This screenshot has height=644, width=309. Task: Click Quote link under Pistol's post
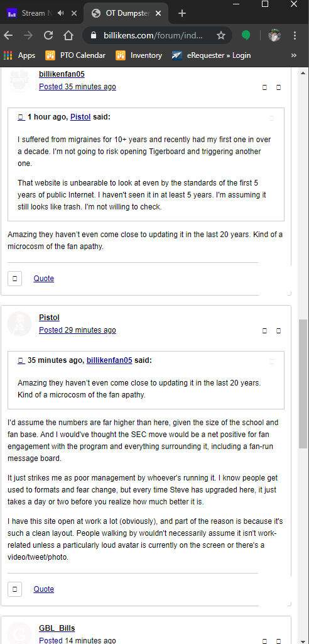pos(44,589)
